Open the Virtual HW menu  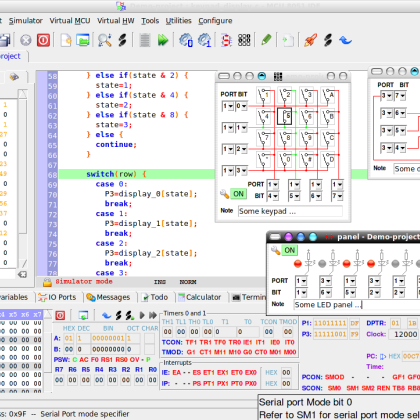coord(116,21)
